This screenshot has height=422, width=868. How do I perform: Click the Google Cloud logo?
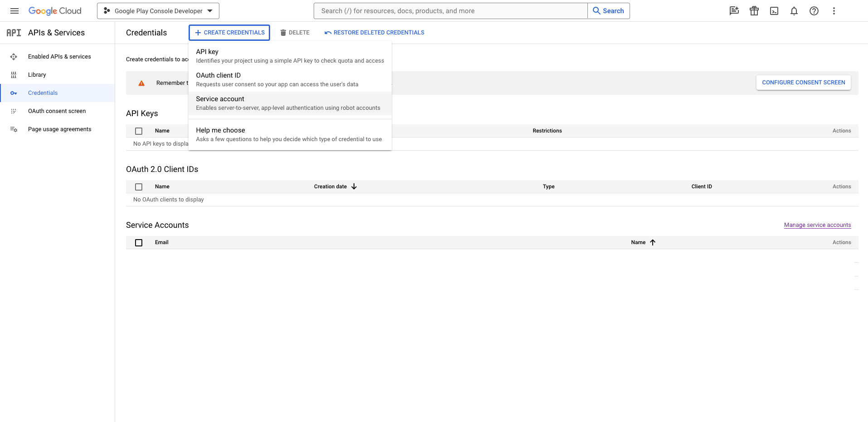(55, 11)
